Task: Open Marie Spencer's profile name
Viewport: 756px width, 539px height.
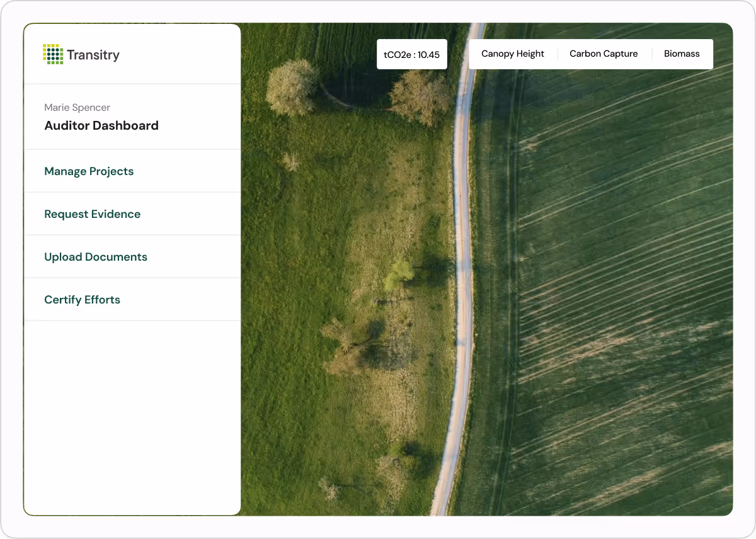Action: pos(77,108)
